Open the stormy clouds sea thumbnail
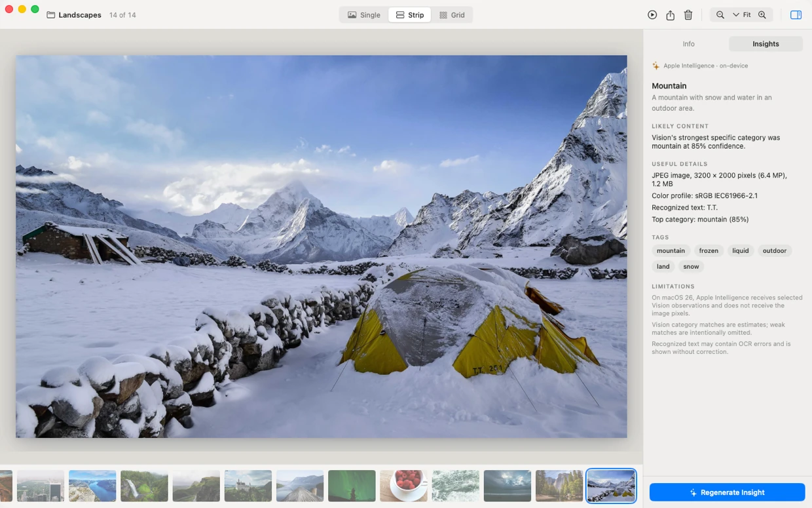 [507, 486]
